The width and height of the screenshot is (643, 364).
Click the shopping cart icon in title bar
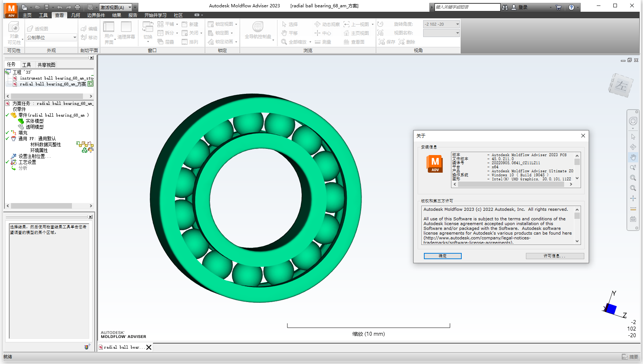pos(559,7)
